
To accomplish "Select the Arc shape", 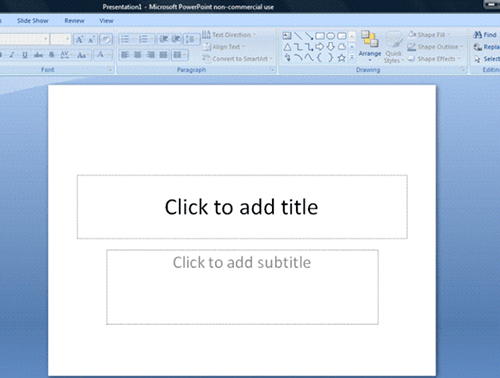I will click(298, 58).
